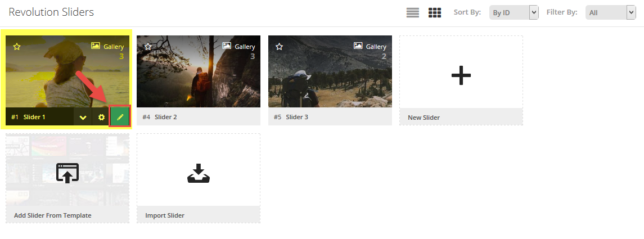
Task: Click Gallery label on Slider 2
Action: [x=245, y=47]
